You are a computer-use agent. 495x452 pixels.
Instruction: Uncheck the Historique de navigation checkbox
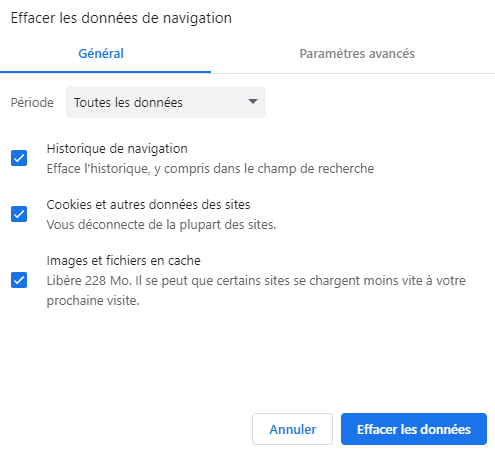[x=19, y=158]
